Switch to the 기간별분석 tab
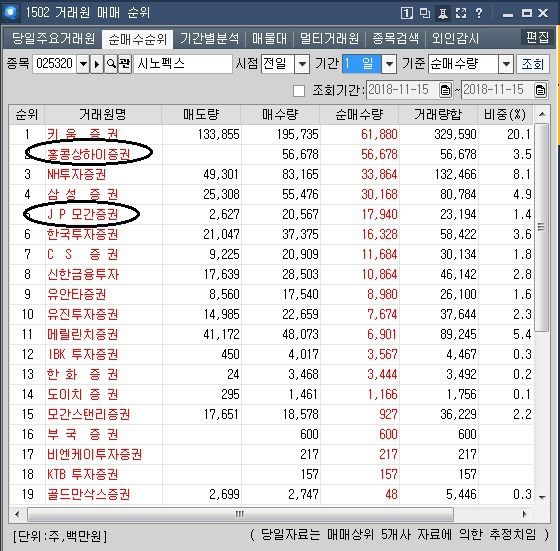The width and height of the screenshot is (560, 551). tap(209, 39)
